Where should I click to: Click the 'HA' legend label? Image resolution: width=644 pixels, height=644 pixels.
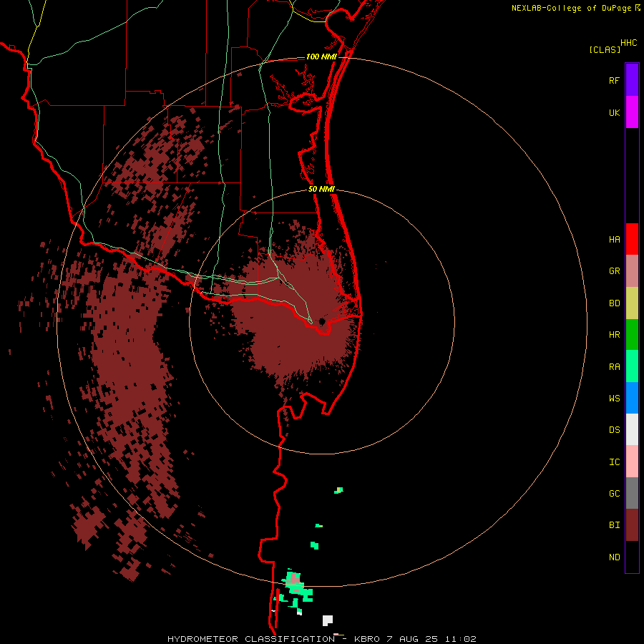[x=614, y=240]
